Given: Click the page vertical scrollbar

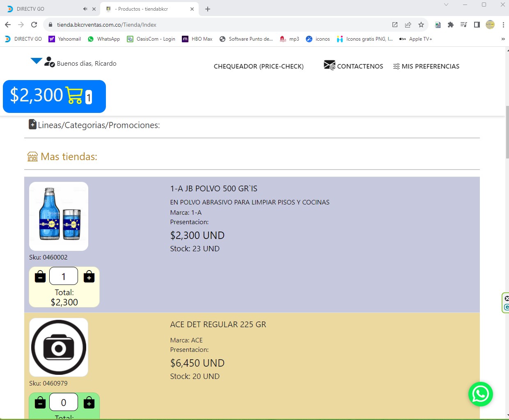Looking at the screenshot, I should 507,132.
